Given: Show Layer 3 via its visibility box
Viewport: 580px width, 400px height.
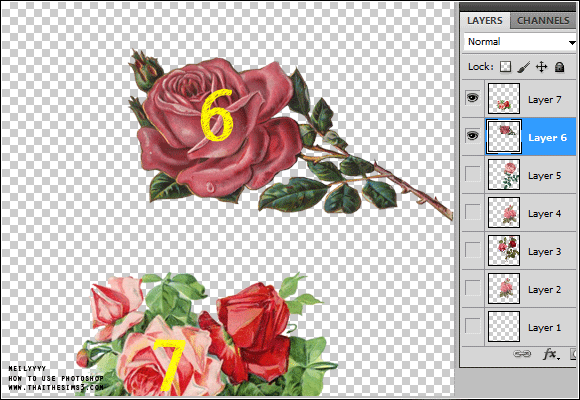Looking at the screenshot, I should (x=473, y=250).
